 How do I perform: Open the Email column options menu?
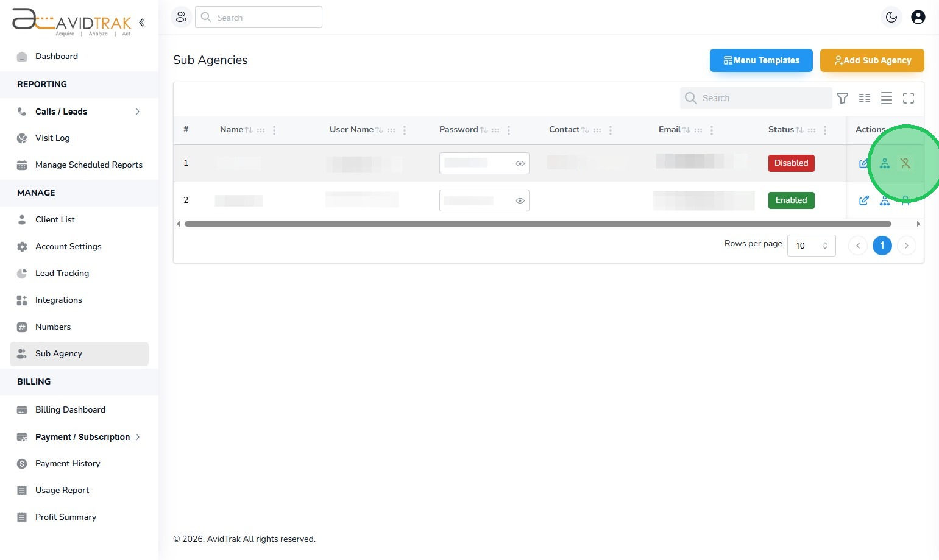pyautogui.click(x=712, y=130)
